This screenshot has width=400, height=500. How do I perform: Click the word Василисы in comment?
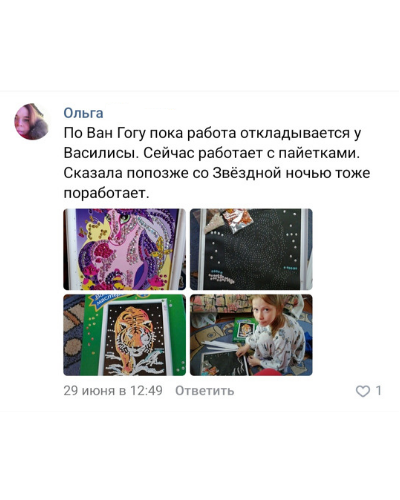99,153
